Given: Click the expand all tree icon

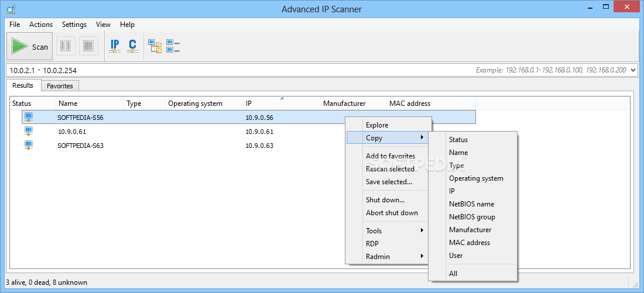Looking at the screenshot, I should point(155,46).
